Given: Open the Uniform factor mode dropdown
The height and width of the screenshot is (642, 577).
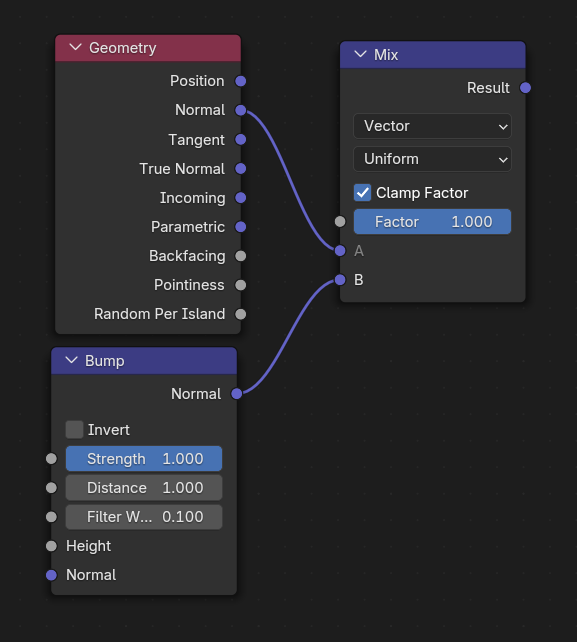Looking at the screenshot, I should pos(432,159).
